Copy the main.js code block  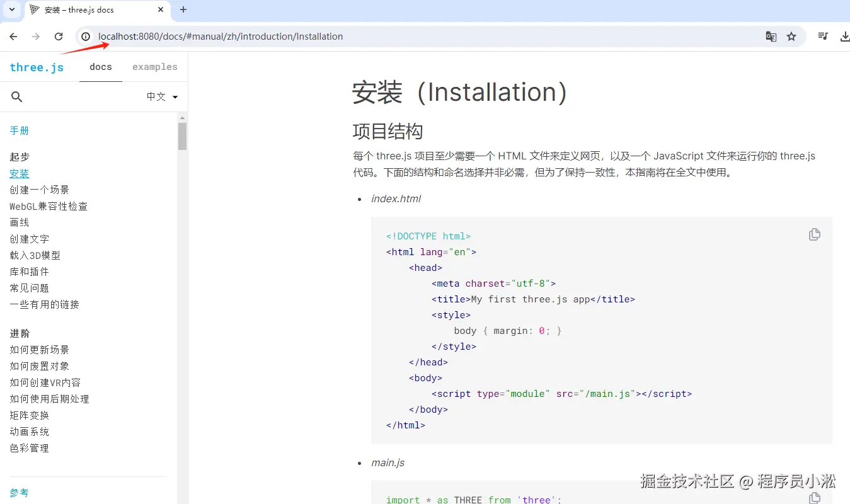click(x=814, y=498)
